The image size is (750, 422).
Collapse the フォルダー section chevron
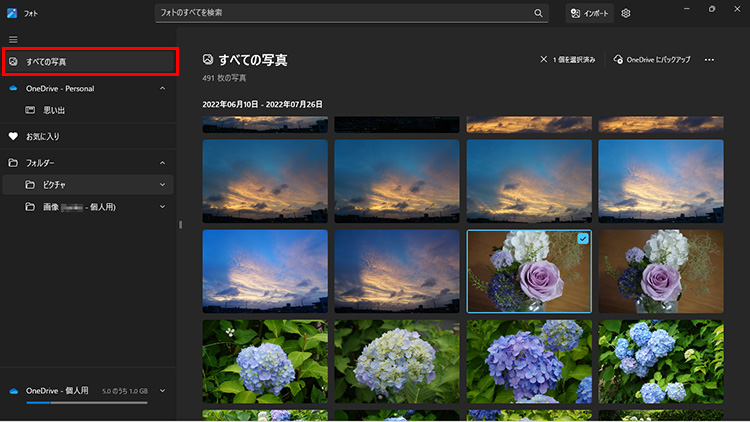(162, 162)
